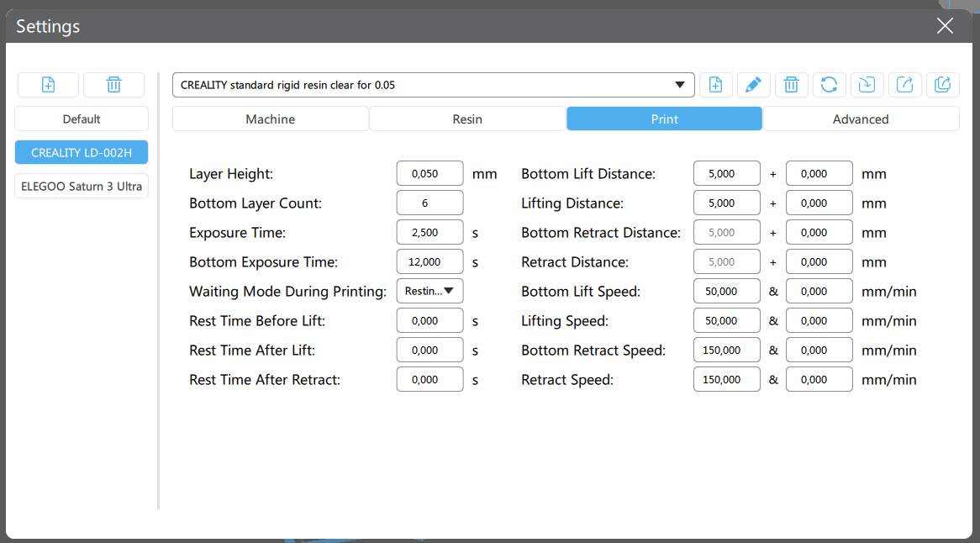Select the CREALITY LD-002H printer

82,153
